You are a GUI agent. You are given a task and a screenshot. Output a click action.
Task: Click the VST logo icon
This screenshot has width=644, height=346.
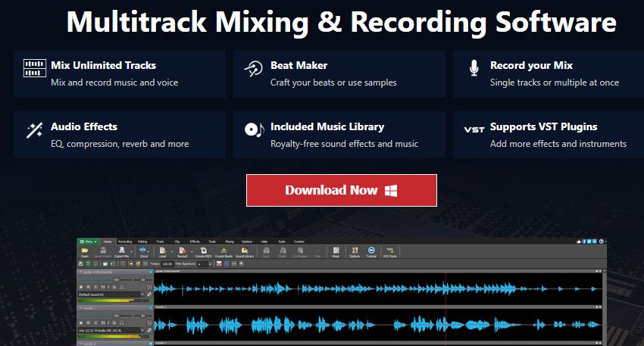tap(474, 129)
